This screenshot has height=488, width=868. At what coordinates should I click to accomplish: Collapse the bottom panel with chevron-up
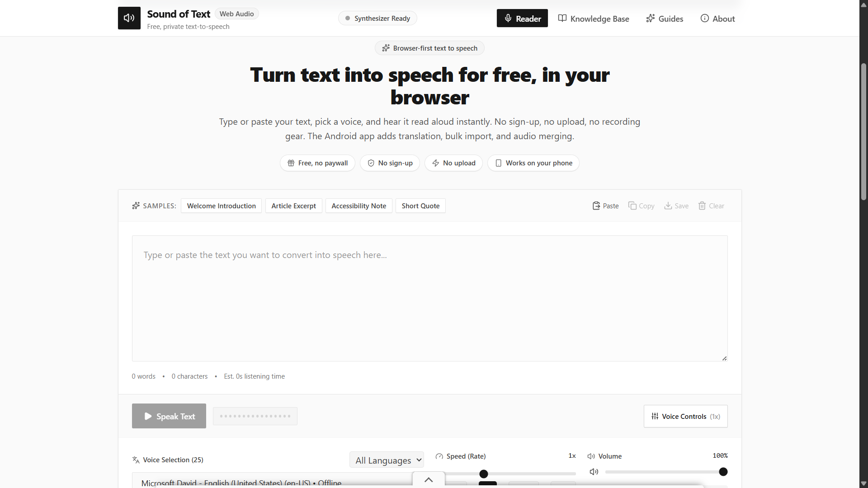(429, 480)
